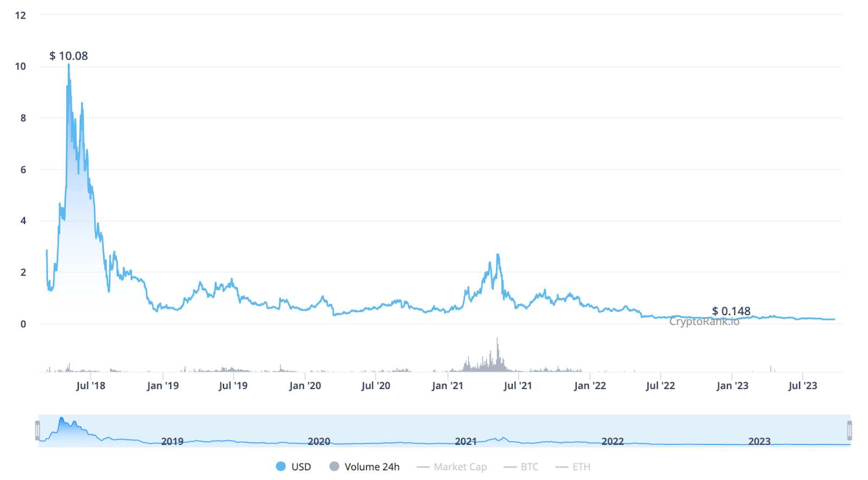Click the 10 value on price axis
Viewport: 868px width, 480px height.
[x=21, y=66]
